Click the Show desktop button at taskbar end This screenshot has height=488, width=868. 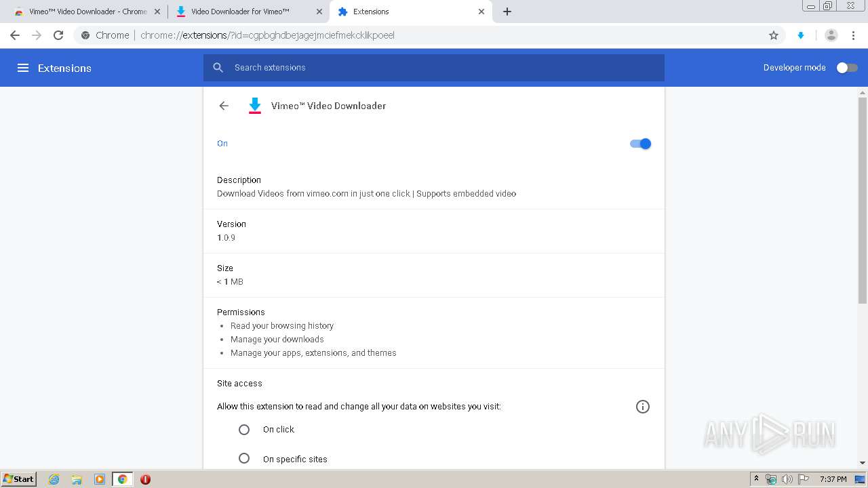coord(861,479)
